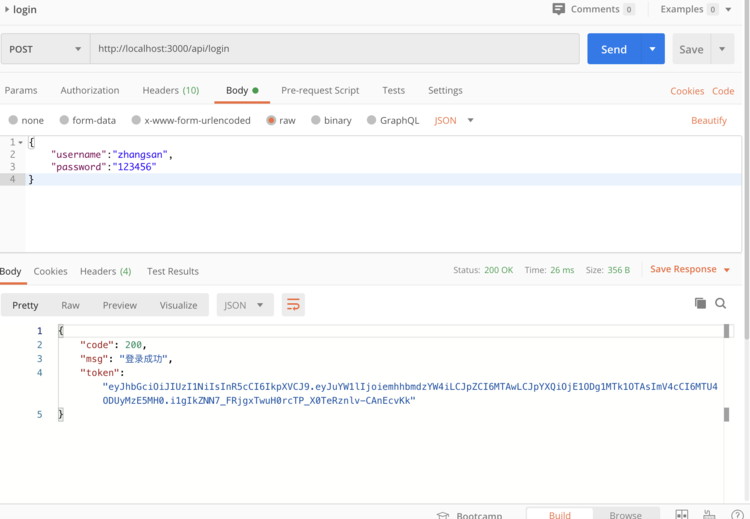Click the 356 B size value

pyautogui.click(x=618, y=270)
